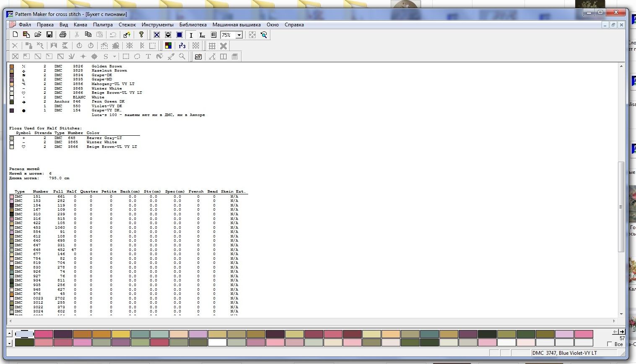Select the yellow color swatch in palette
The width and height of the screenshot is (636, 364).
pyautogui.click(x=121, y=334)
